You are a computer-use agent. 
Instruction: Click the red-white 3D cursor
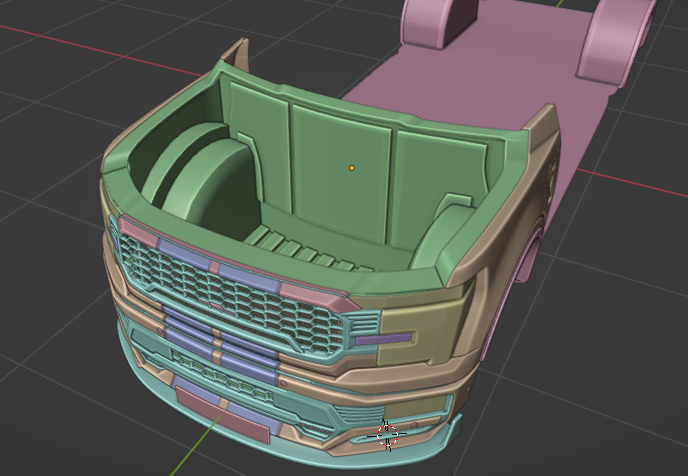tap(387, 435)
